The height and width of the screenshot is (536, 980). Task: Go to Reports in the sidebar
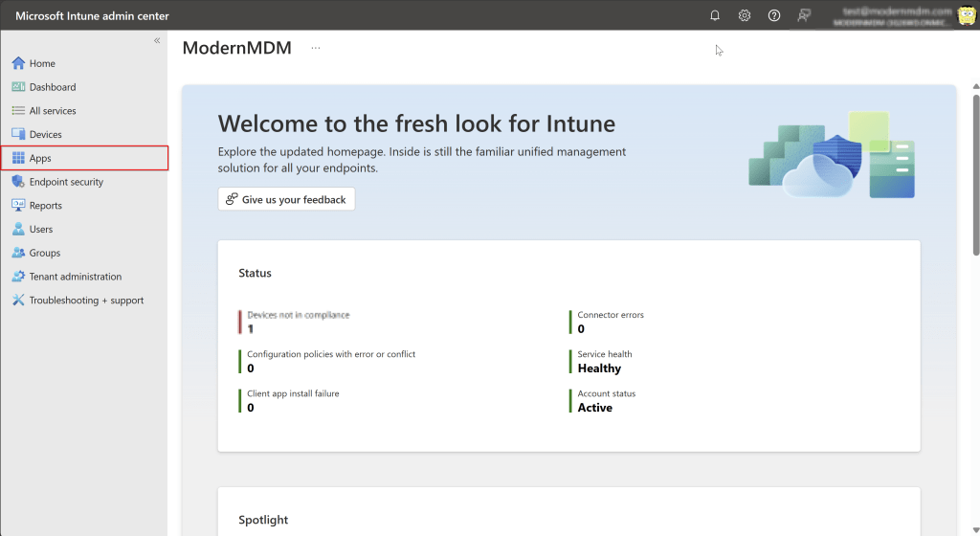pos(45,206)
